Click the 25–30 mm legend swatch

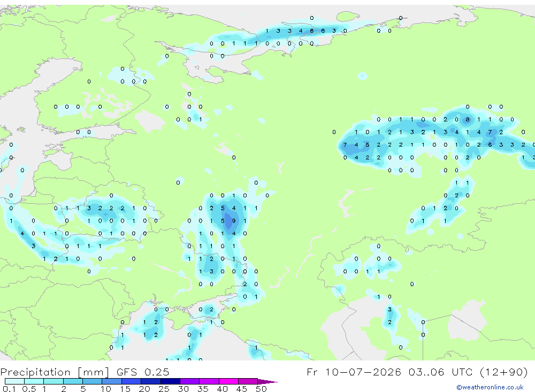click(170, 381)
